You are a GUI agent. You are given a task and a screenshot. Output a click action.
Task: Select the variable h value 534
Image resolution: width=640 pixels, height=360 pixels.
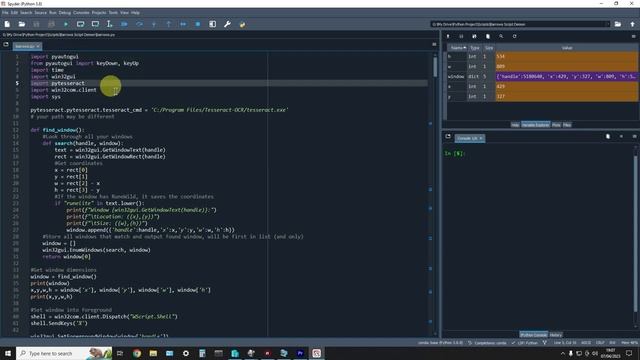(566, 56)
